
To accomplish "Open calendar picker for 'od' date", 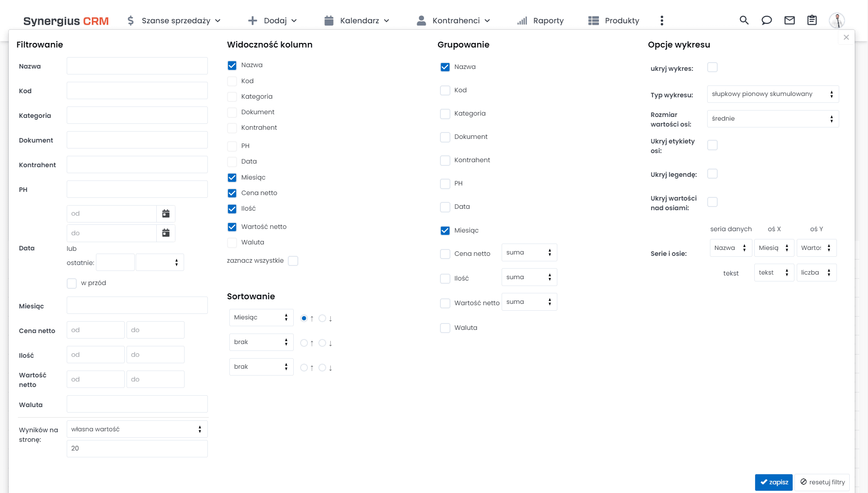I will pos(166,213).
